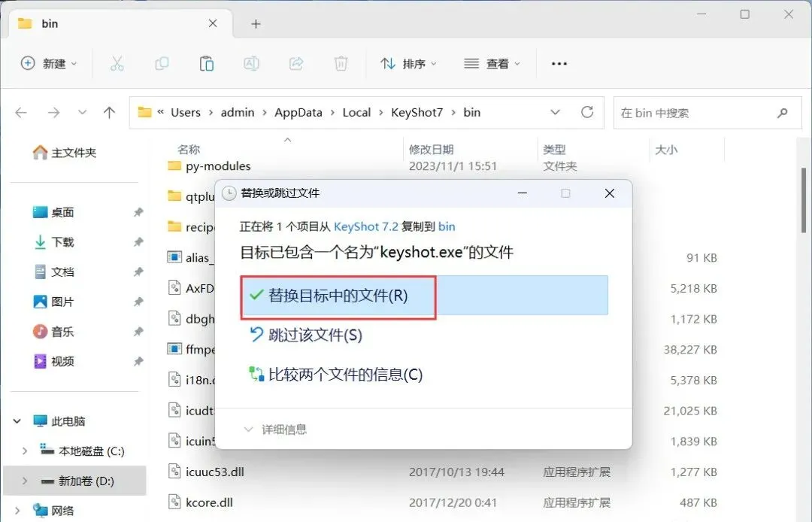The image size is (812, 522).
Task: Sort by 名称 column header
Action: [x=189, y=150]
